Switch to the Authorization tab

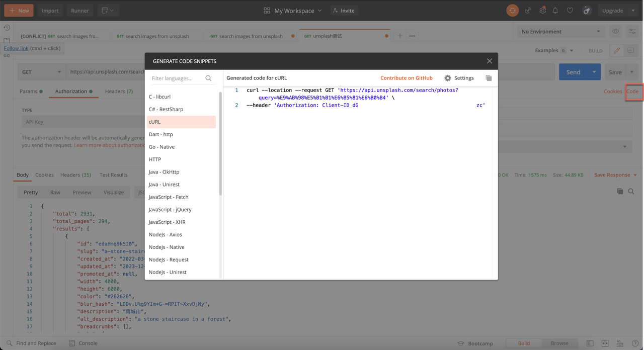pos(73,91)
